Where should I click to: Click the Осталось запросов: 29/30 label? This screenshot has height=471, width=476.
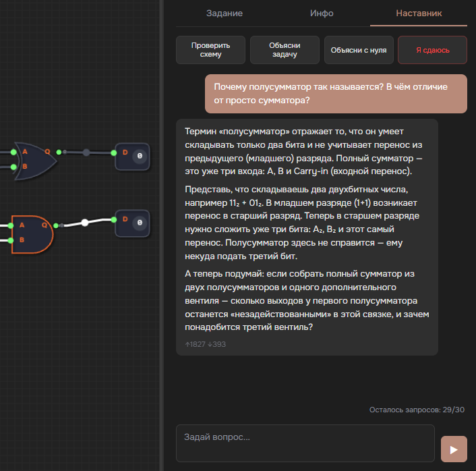pyautogui.click(x=417, y=410)
